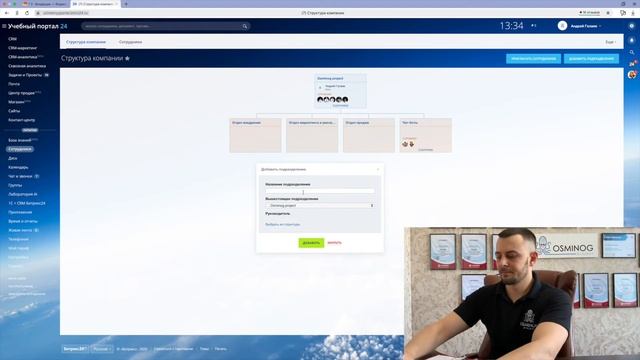Image resolution: width=640 pixels, height=360 pixels.
Task: Open the hamburger menu beside portal title
Action: pos(4,26)
